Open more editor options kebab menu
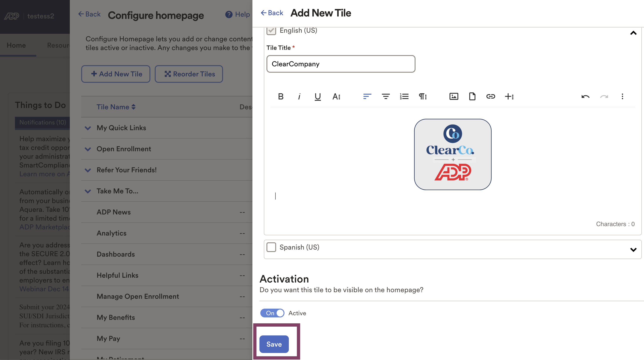The image size is (644, 360). (622, 97)
